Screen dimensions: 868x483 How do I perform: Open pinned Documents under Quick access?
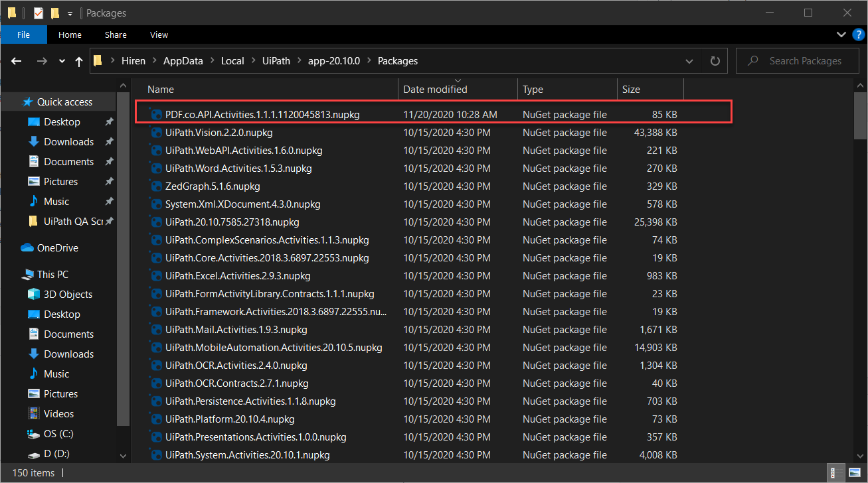click(x=68, y=162)
